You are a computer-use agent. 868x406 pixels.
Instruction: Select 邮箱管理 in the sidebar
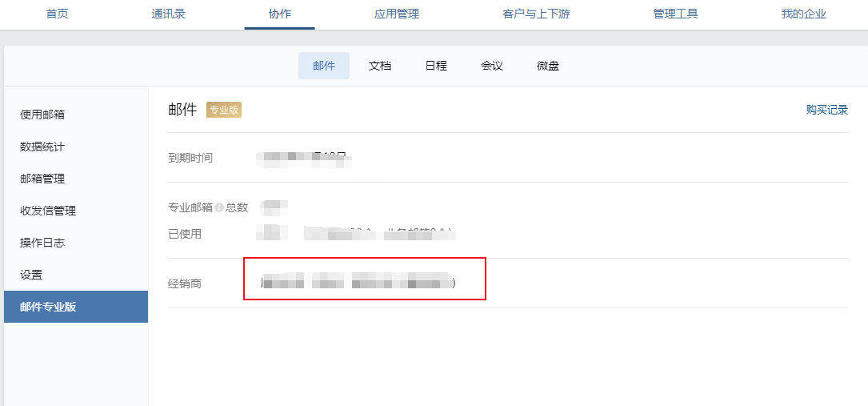(x=42, y=179)
